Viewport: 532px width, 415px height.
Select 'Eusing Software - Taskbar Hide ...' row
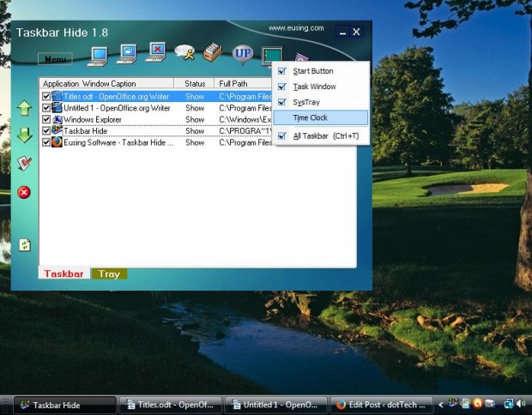coord(118,142)
